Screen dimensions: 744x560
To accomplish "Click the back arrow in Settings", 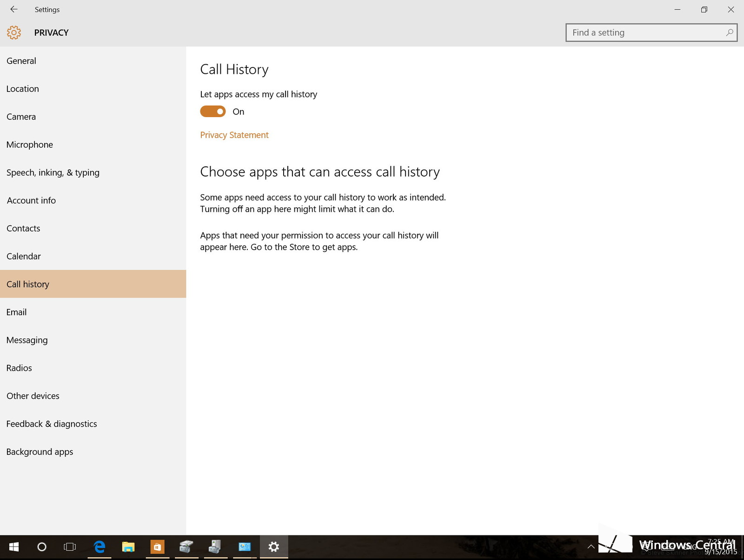I will [x=14, y=9].
